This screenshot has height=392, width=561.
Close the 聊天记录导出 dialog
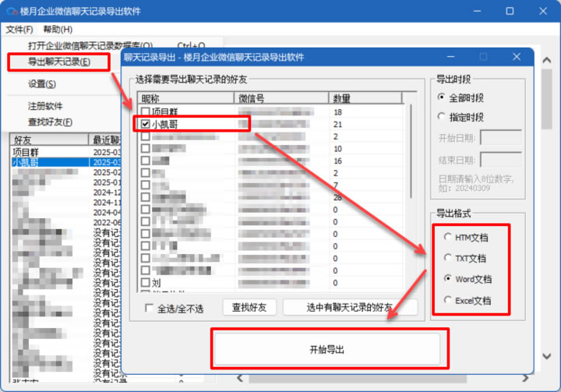pyautogui.click(x=517, y=57)
